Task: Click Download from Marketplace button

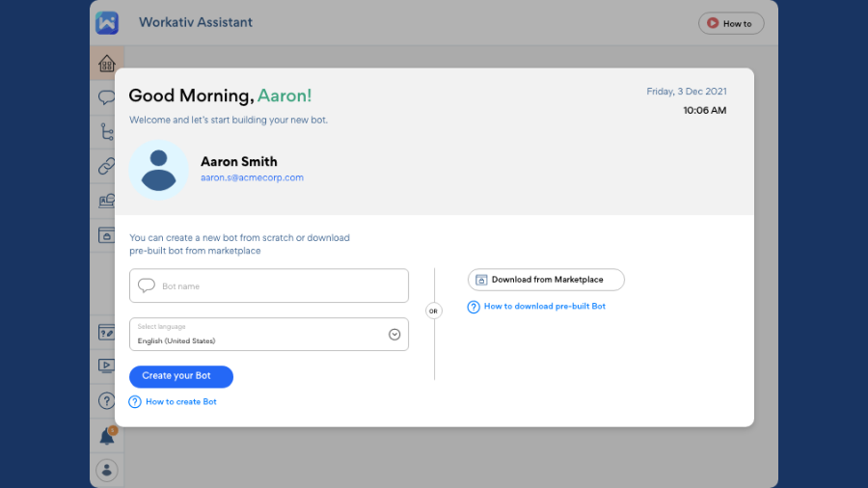Action: pyautogui.click(x=546, y=280)
